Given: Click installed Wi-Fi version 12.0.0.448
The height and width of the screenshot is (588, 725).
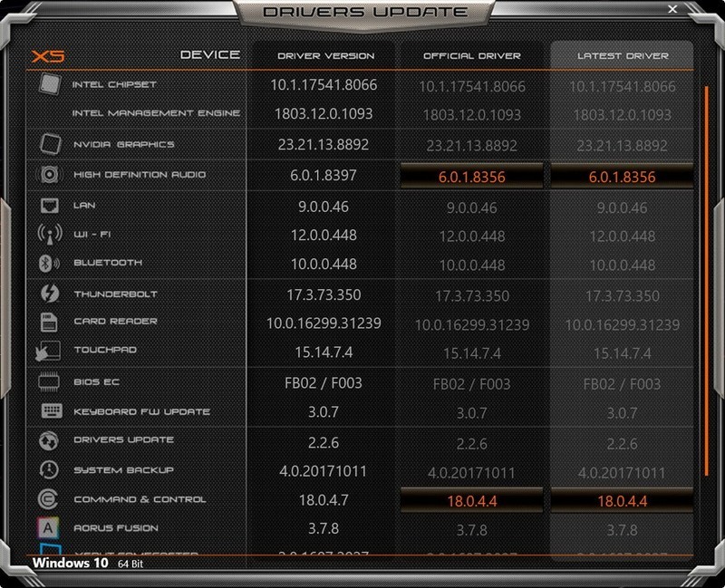Looking at the screenshot, I should 324,235.
